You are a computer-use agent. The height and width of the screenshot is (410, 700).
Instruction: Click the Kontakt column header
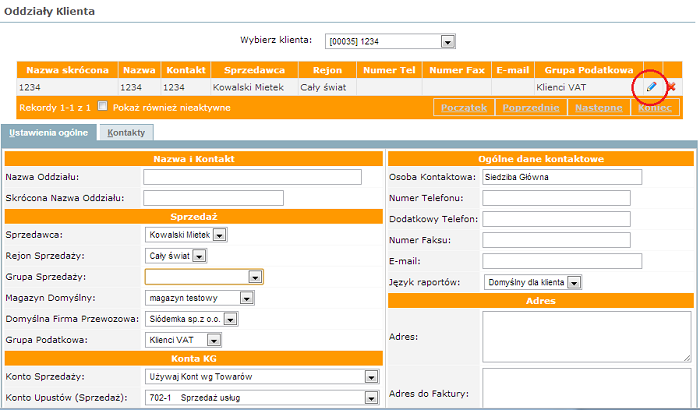click(x=186, y=70)
